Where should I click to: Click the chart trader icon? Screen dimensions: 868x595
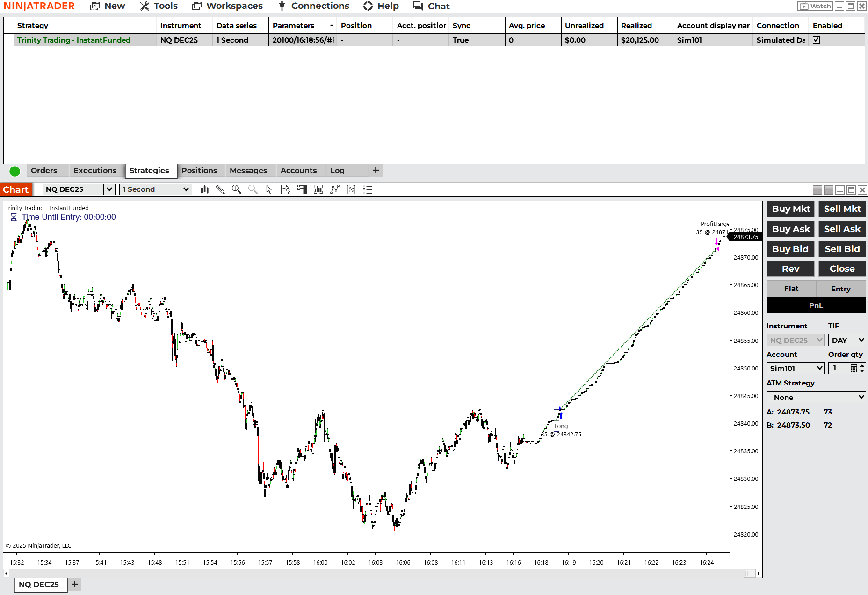(x=302, y=189)
